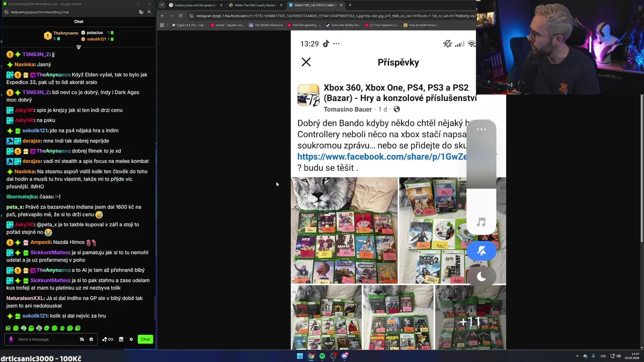
Task: Click libormatejka username in chat
Action: point(21,197)
